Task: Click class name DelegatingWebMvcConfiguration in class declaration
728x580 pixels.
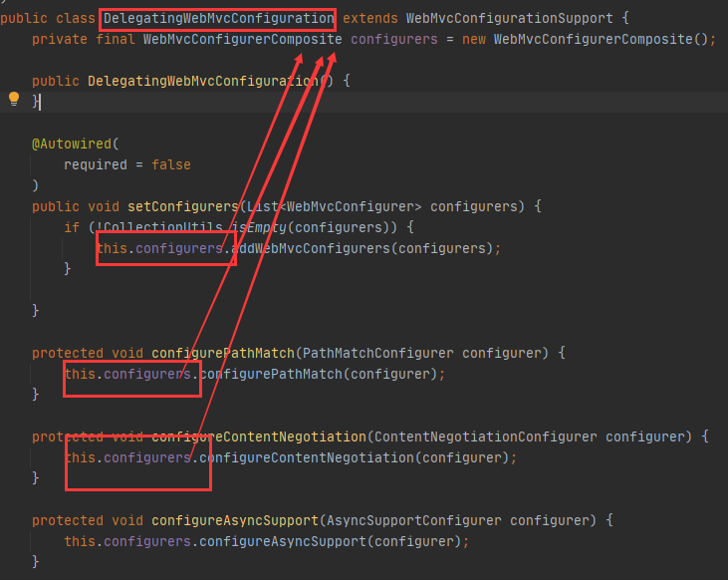Action: tap(218, 19)
